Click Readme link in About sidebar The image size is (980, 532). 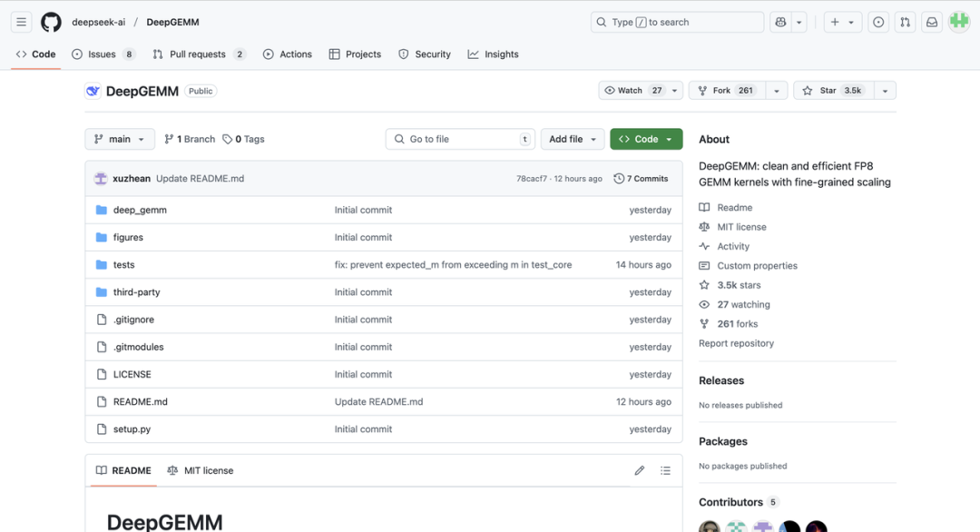(x=734, y=208)
